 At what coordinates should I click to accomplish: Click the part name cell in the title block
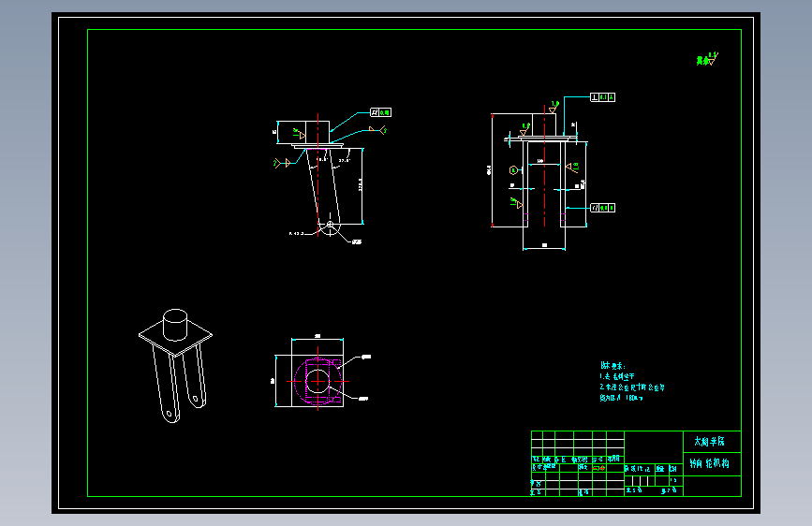[712, 464]
